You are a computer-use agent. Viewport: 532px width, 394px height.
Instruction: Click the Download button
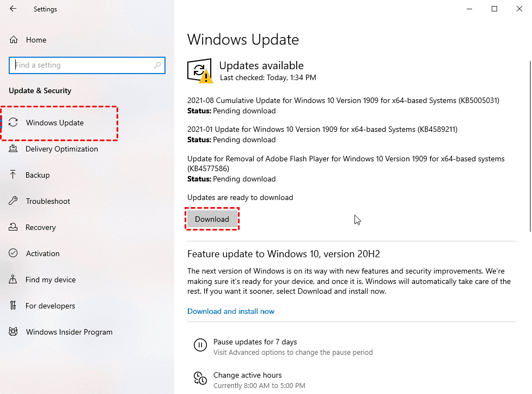(212, 219)
